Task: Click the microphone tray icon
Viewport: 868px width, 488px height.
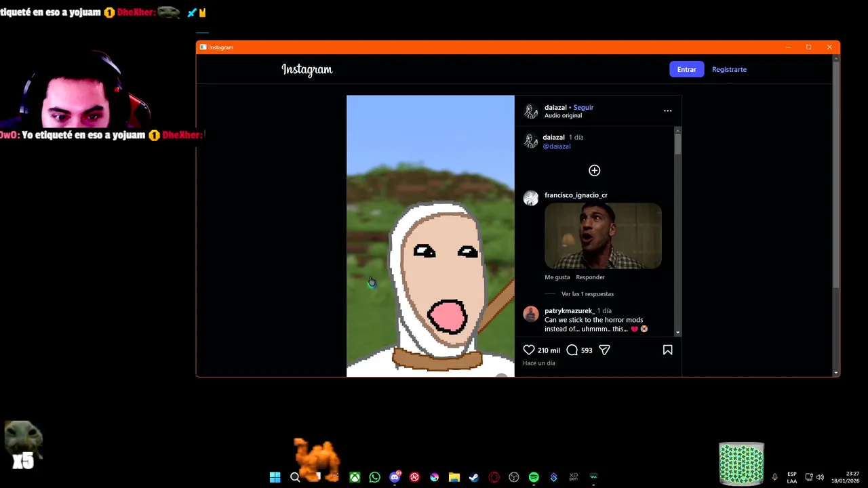Action: [x=774, y=477]
